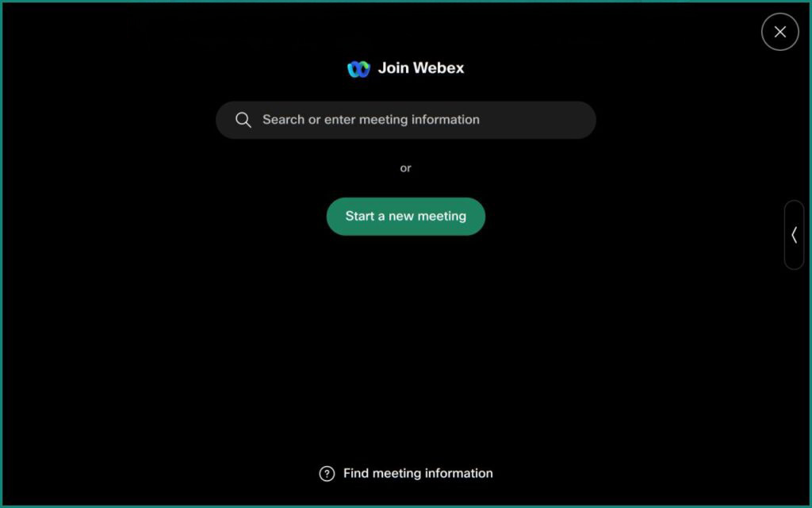The width and height of the screenshot is (812, 508).
Task: Tap the circled X icon at top right
Action: [779, 32]
